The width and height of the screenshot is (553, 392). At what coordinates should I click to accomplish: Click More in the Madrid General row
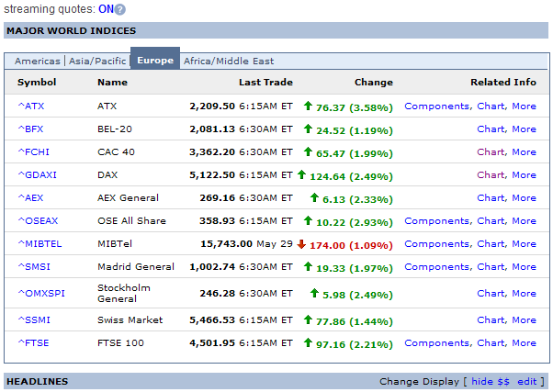(525, 266)
